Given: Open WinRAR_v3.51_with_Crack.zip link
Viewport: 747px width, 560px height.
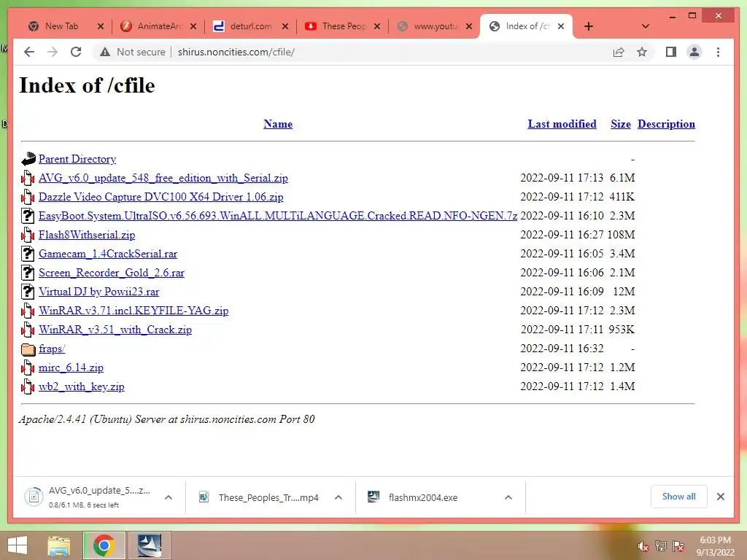Looking at the screenshot, I should point(115,330).
